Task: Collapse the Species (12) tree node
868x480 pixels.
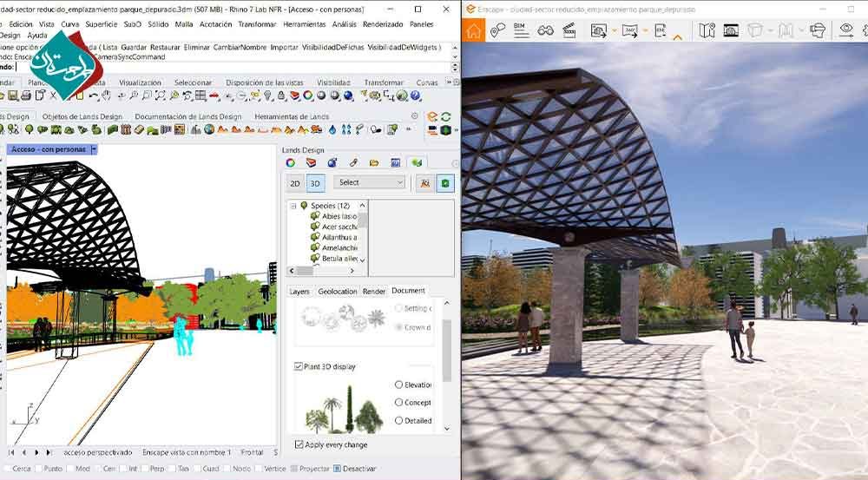Action: point(293,206)
